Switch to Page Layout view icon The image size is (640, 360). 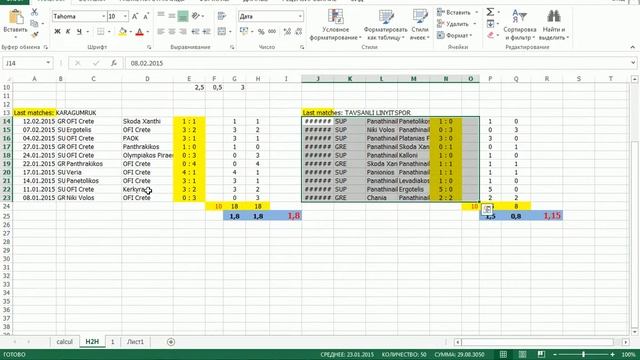click(522, 354)
